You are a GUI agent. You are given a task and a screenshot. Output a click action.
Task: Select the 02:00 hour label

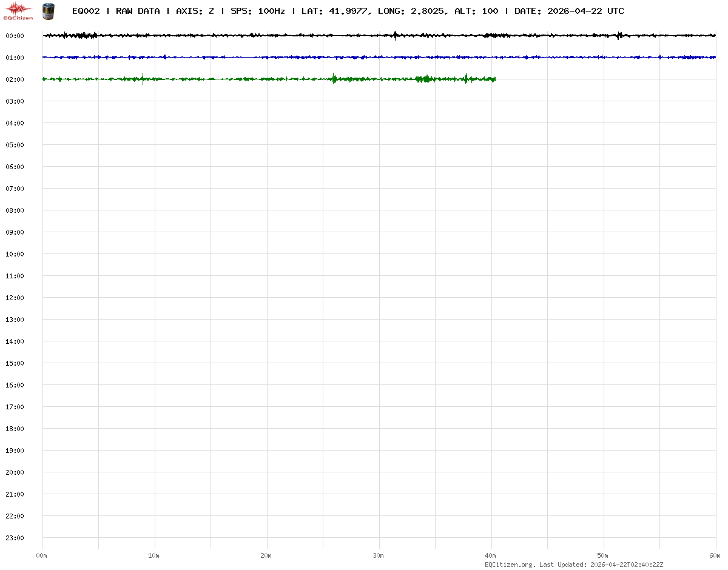pyautogui.click(x=15, y=79)
